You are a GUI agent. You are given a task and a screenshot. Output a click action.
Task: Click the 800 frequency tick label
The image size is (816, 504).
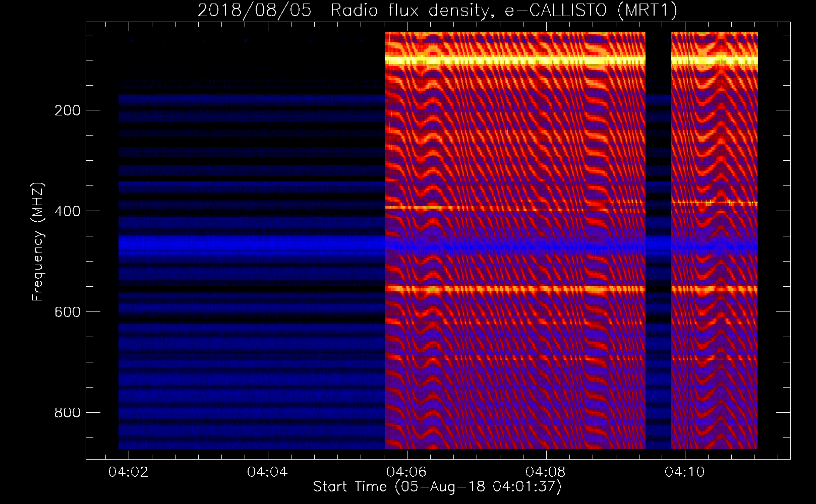67,413
